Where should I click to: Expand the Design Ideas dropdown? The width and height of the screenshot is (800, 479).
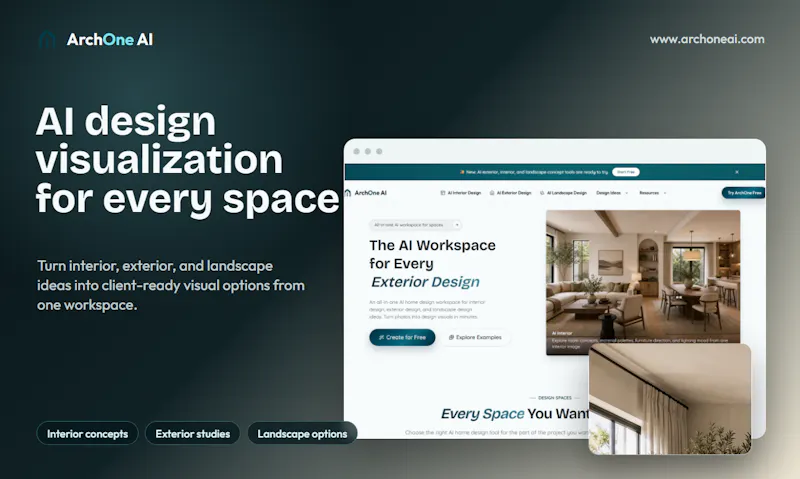pos(612,193)
